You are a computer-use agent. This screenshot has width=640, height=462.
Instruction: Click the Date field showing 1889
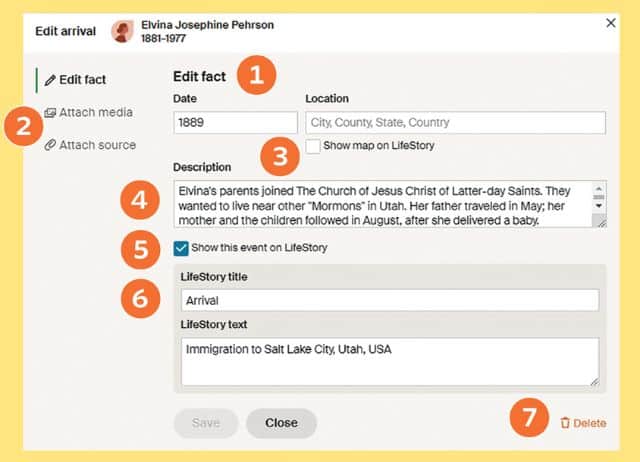(236, 122)
